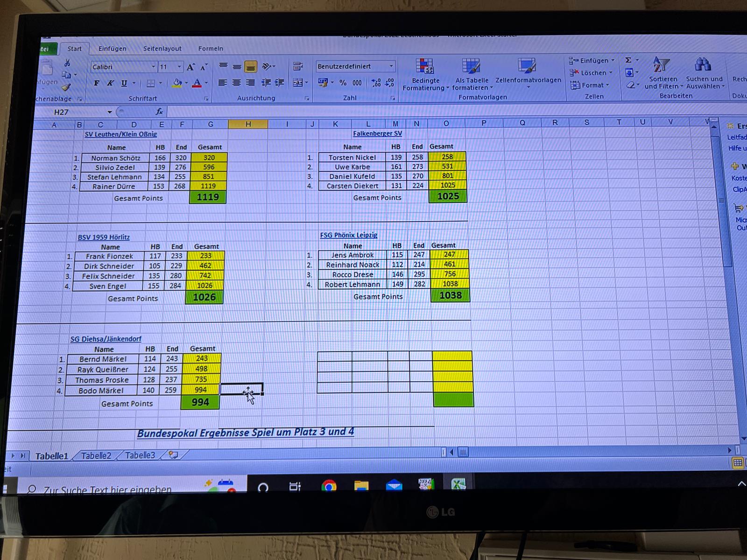Increase font size with the large A
Viewport: 747px width, 560px height.
point(190,67)
